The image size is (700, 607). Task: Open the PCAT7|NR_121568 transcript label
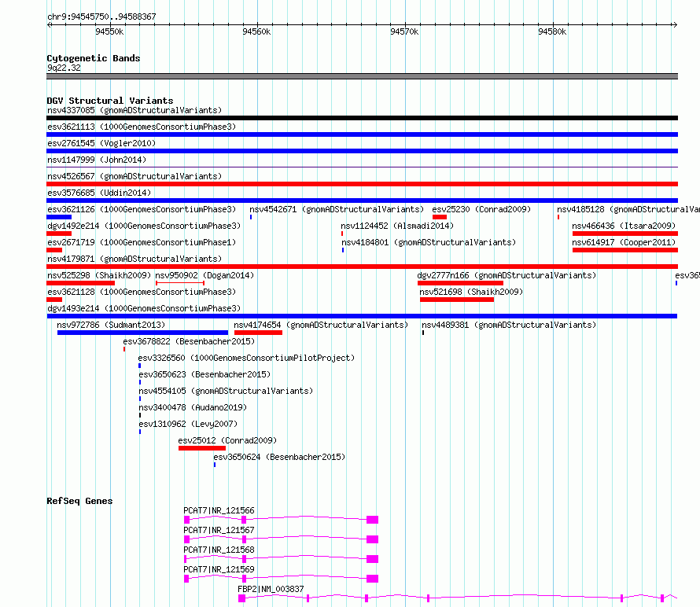tap(219, 550)
